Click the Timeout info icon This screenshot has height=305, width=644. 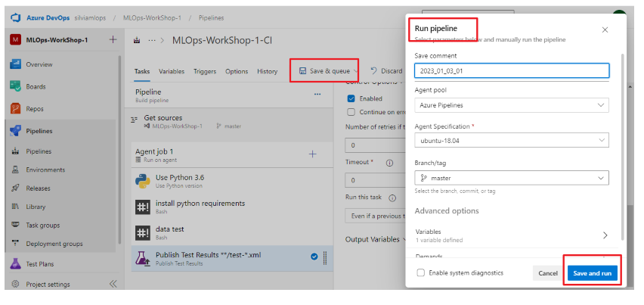pyautogui.click(x=390, y=163)
